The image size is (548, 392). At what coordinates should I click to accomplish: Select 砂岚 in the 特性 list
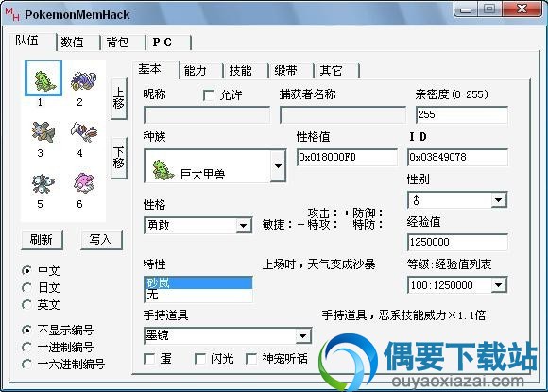pos(198,282)
